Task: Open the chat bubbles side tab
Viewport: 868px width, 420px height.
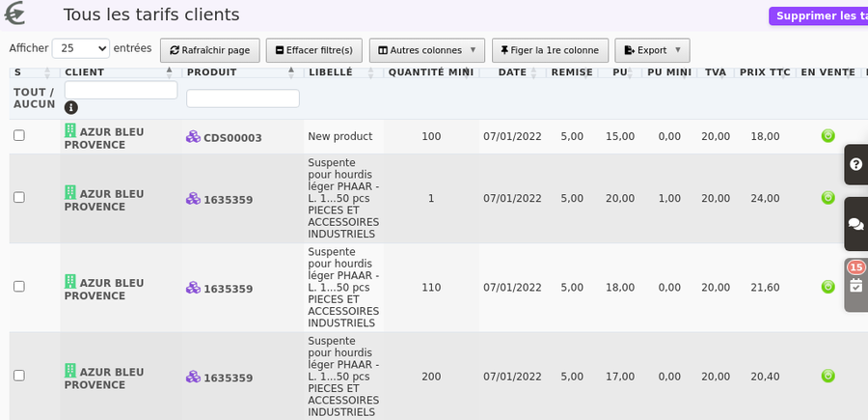Action: click(855, 224)
